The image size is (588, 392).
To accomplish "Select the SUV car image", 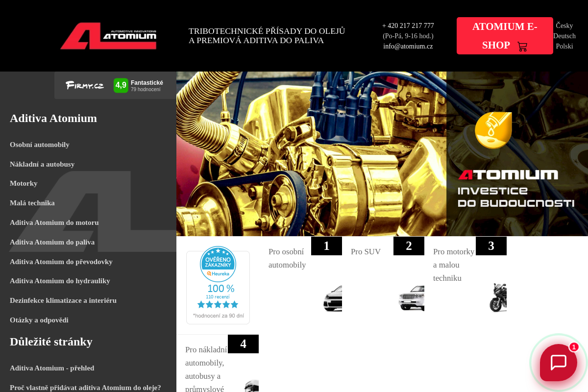I will pos(412,298).
